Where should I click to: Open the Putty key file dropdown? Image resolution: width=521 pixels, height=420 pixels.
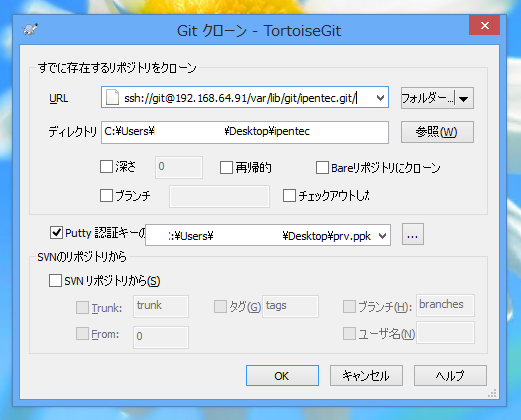(x=382, y=236)
